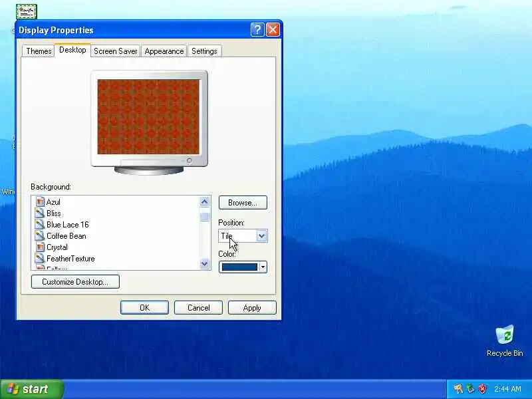Click the monitor wallpaper preview image

(x=148, y=117)
